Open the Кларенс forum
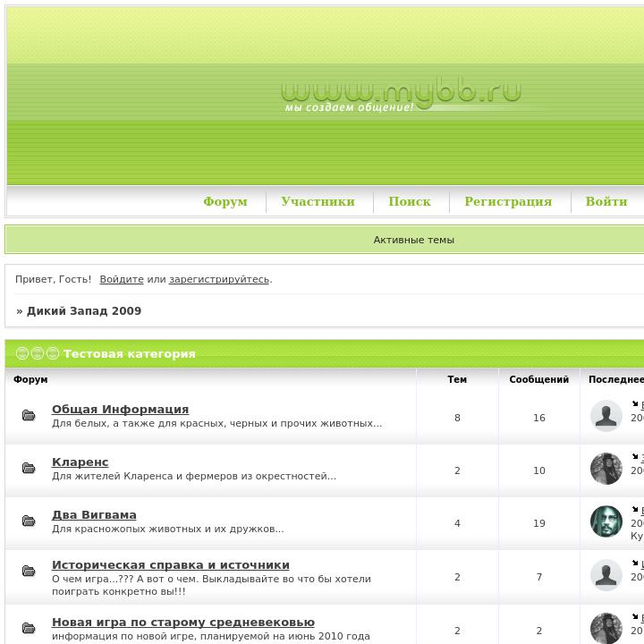 pos(80,462)
